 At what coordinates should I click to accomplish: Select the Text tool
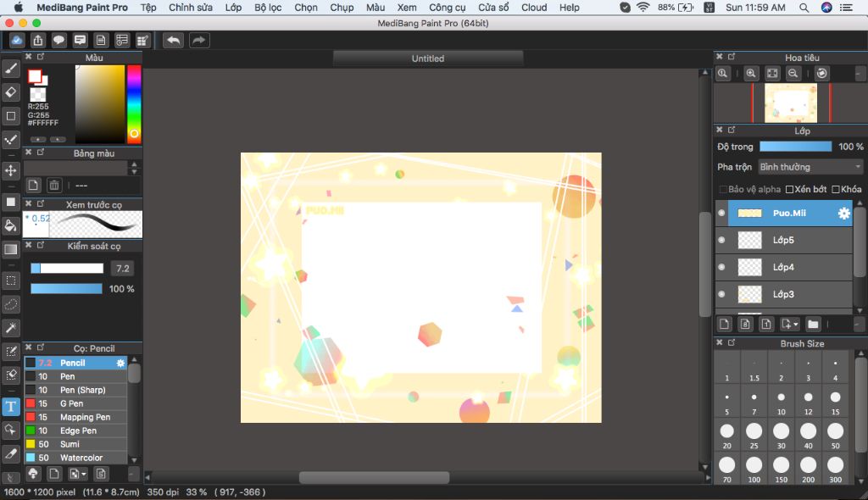pyautogui.click(x=10, y=407)
